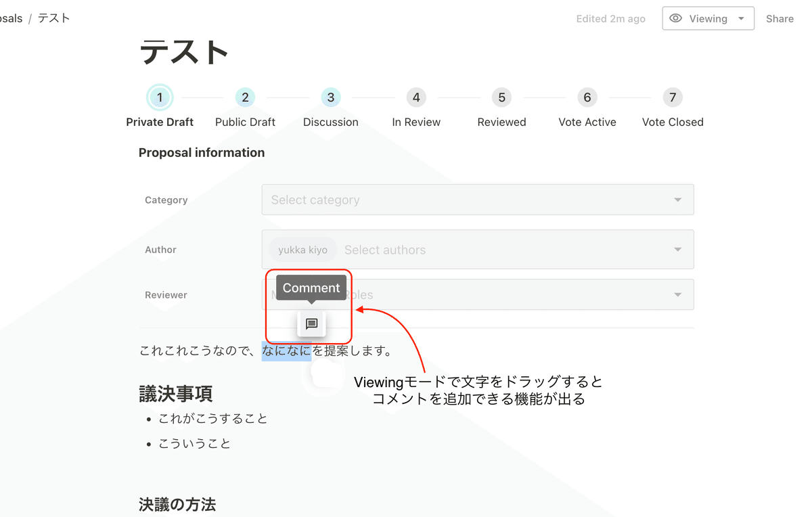
Task: Click the highlighted なになに text
Action: click(286, 350)
